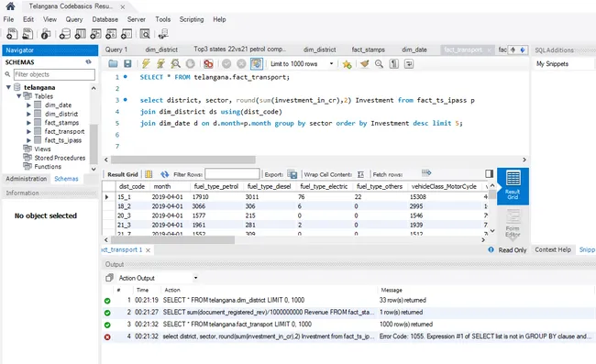The image size is (596, 364).
Task: Close the fact_transport 1 result tab
Action: 149,250
